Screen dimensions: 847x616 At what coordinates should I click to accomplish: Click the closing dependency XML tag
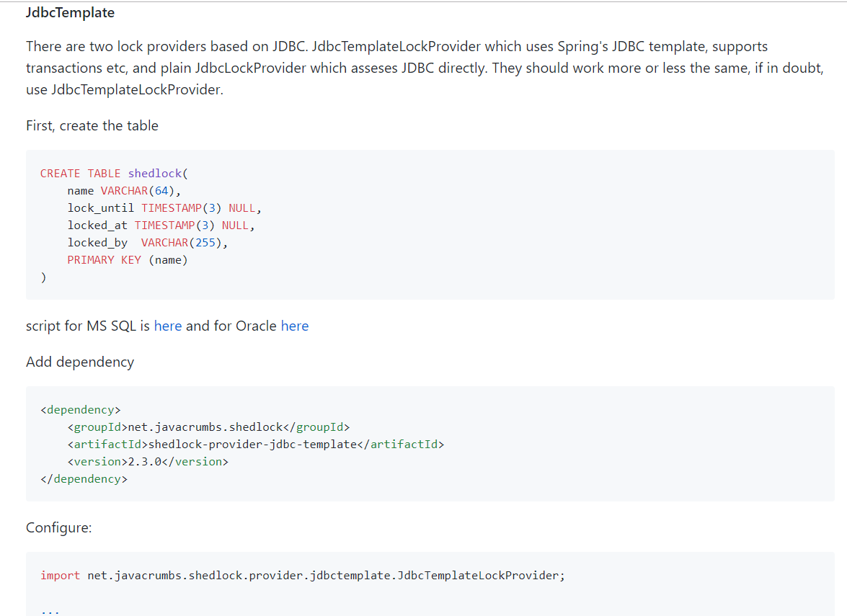[84, 479]
